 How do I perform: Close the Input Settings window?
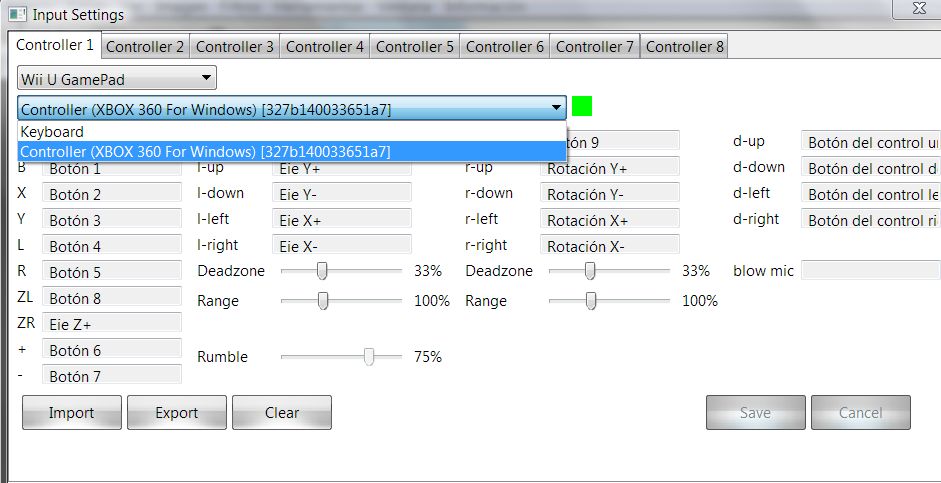[x=918, y=8]
